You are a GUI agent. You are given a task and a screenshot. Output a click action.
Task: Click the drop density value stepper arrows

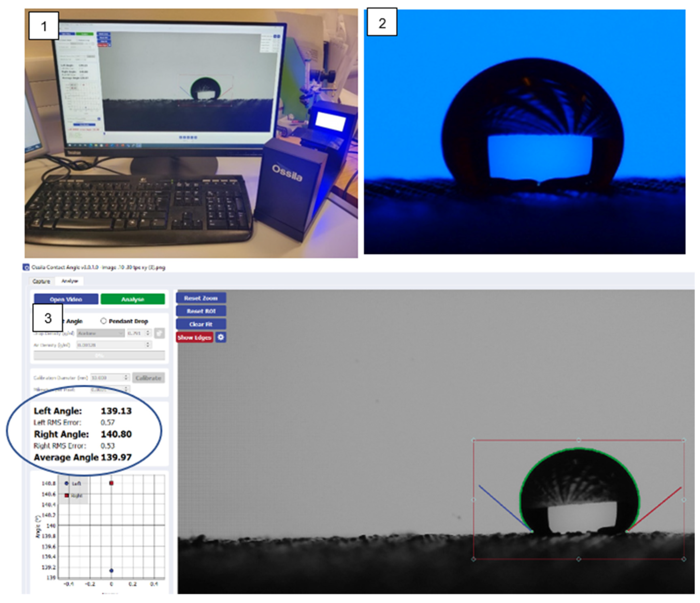point(148,333)
